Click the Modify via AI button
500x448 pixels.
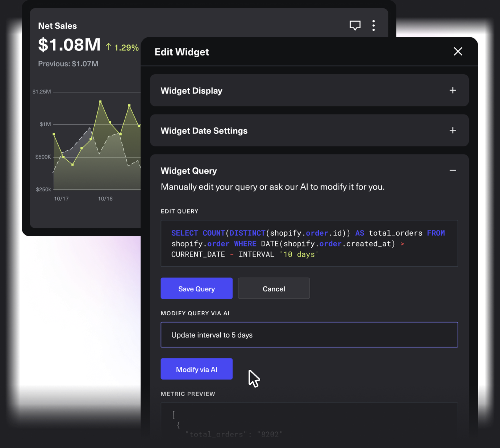click(196, 369)
